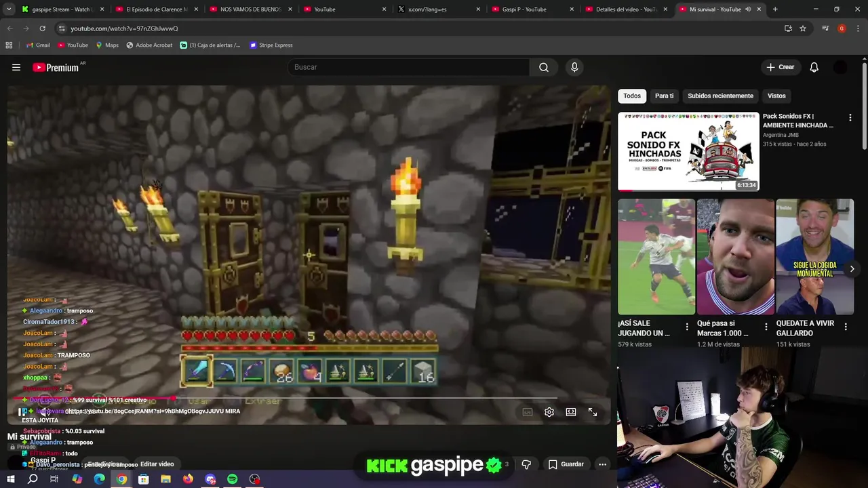Image resolution: width=868 pixels, height=488 pixels.
Task: Open the Sigue la cogida monumental short
Action: pyautogui.click(x=814, y=257)
